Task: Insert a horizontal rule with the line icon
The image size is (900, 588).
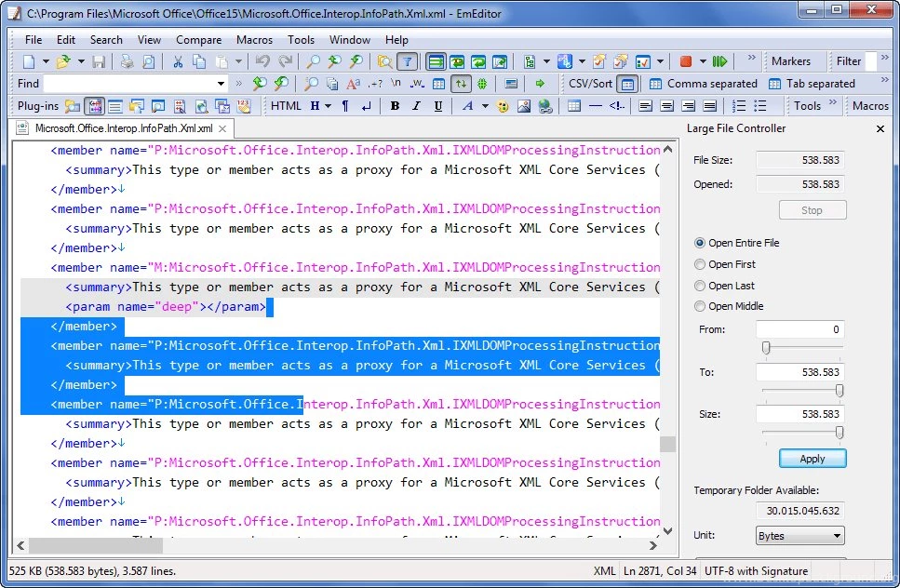Action: click(x=596, y=105)
